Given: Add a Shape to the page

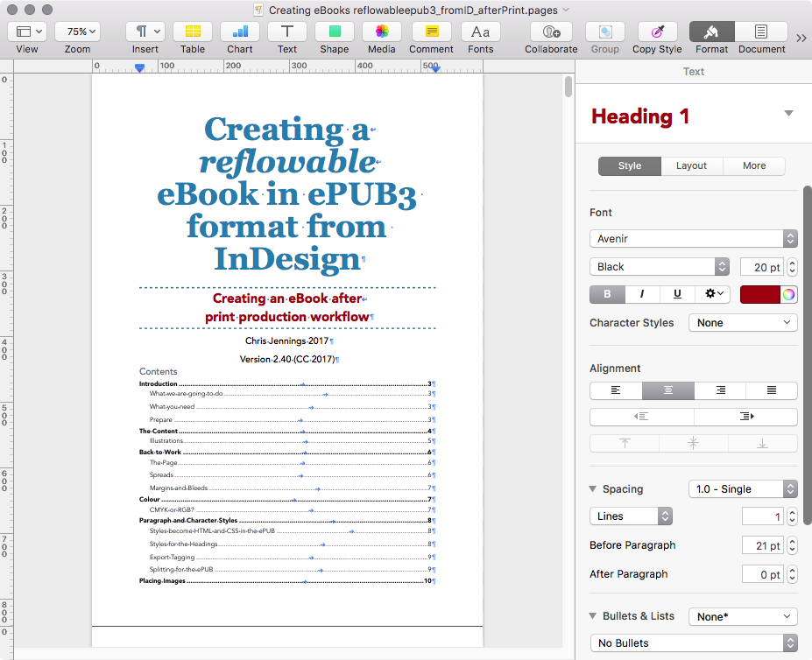Looking at the screenshot, I should [335, 32].
